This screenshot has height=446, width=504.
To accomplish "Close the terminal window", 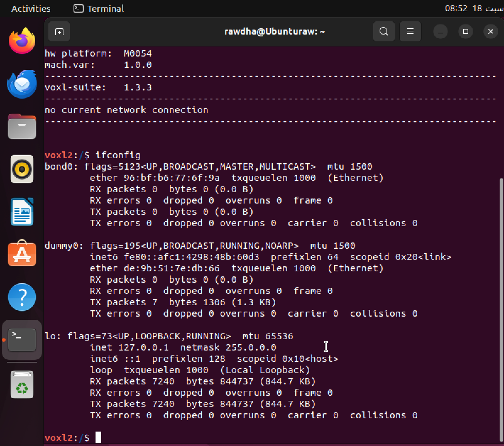I will 491,32.
